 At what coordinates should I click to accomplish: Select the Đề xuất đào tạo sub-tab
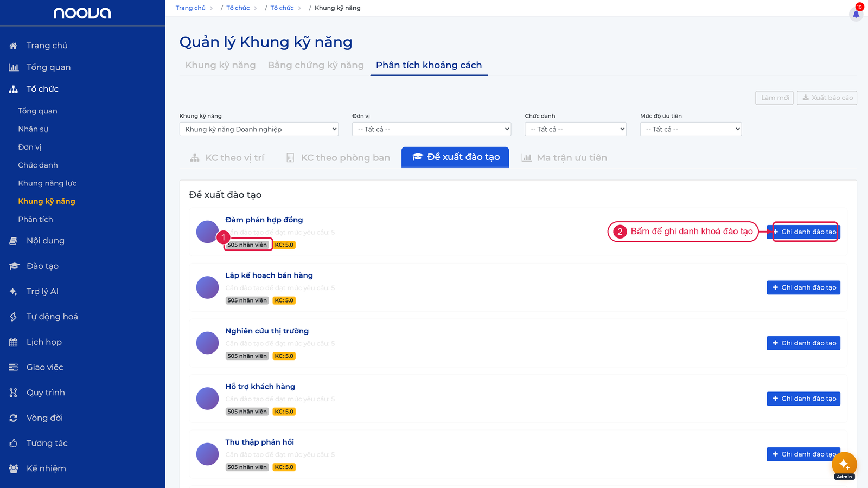coord(455,157)
